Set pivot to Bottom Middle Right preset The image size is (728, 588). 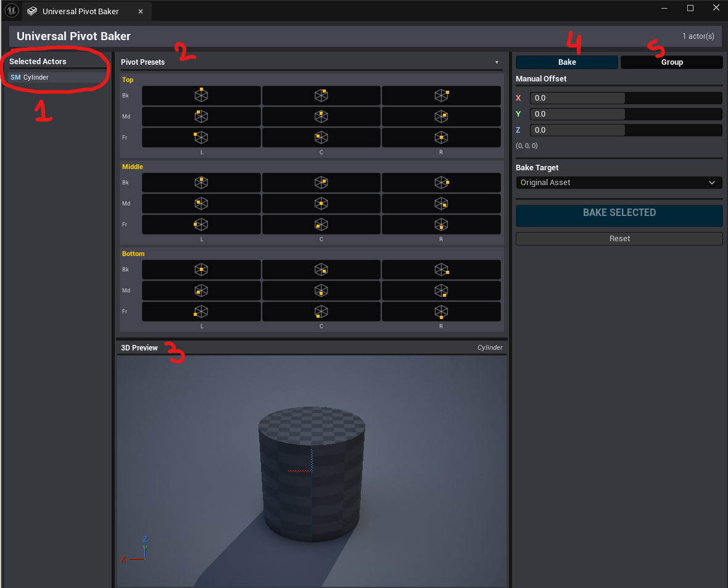click(441, 290)
